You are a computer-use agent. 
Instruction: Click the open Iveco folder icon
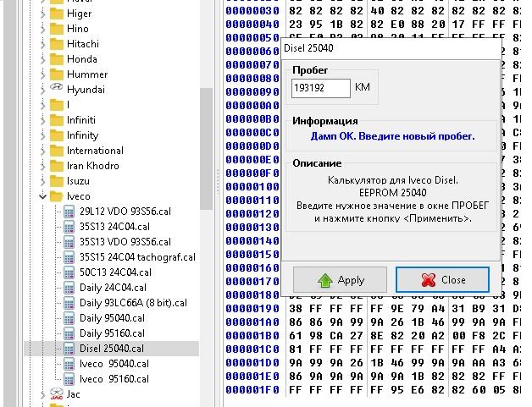point(56,197)
